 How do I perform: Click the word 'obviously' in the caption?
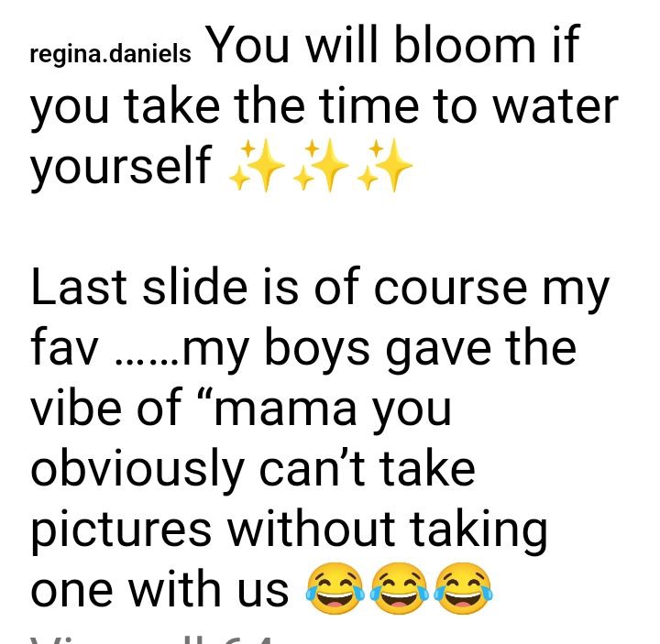(x=137, y=469)
